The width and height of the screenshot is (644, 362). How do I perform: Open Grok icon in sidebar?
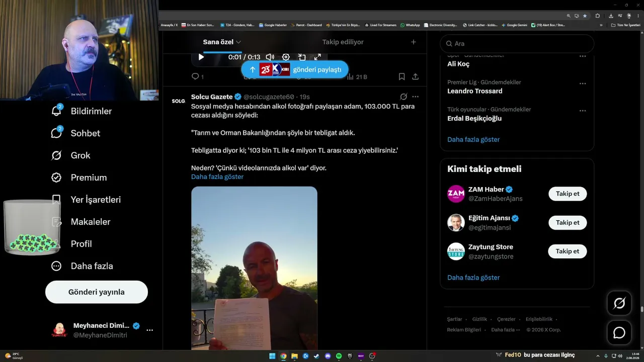56,155
